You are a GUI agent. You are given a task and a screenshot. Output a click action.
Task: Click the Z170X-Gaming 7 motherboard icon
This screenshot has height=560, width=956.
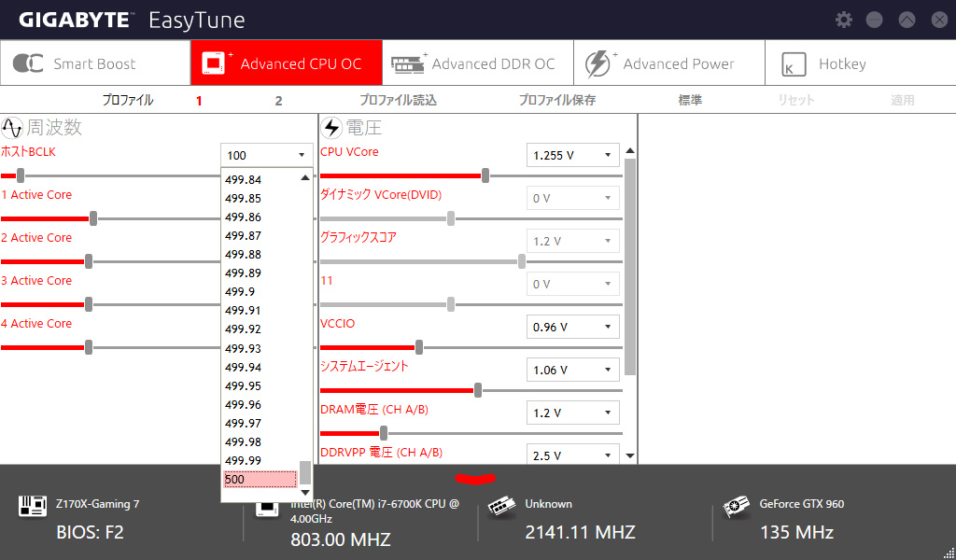pos(33,505)
